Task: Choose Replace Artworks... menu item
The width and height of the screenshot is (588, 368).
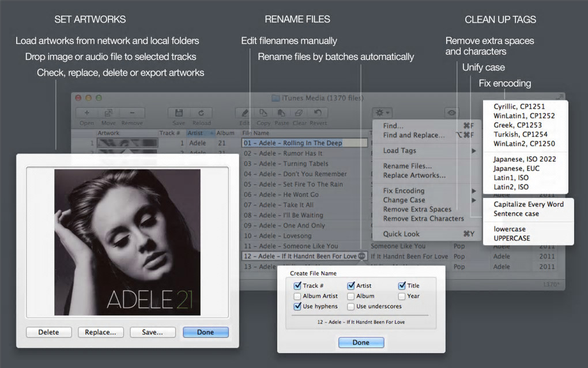Action: pyautogui.click(x=427, y=175)
